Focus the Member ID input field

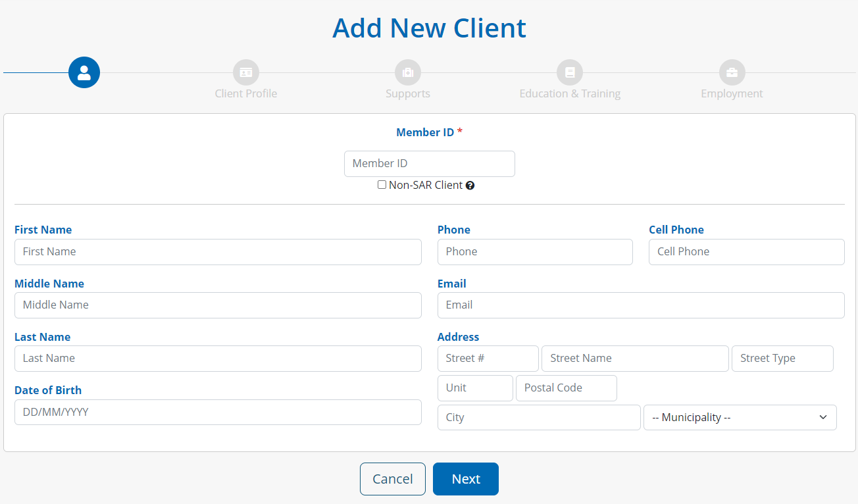(429, 164)
